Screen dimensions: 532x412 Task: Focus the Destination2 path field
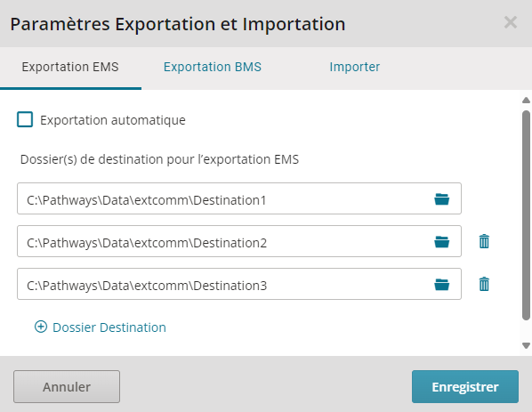click(x=239, y=241)
